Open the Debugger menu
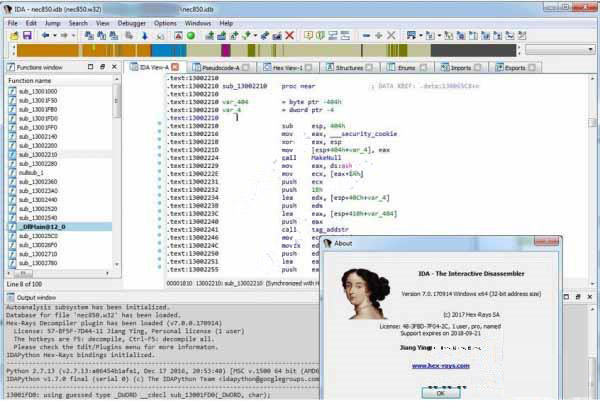 134,22
